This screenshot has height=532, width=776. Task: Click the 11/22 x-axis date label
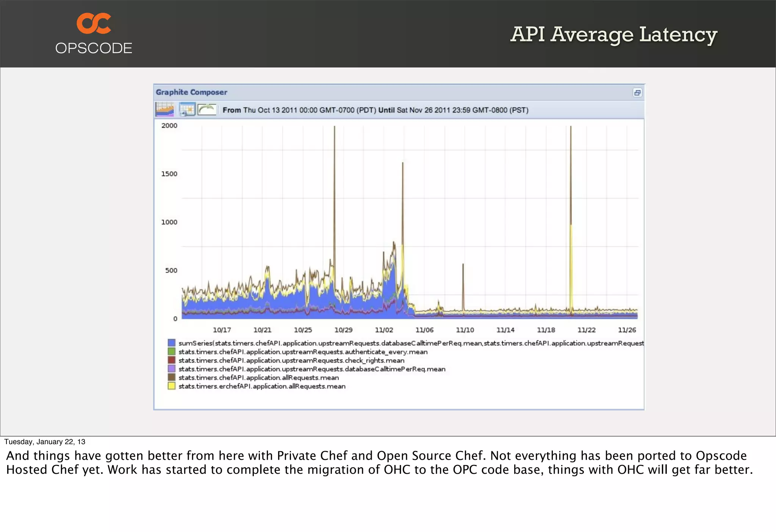coord(587,330)
